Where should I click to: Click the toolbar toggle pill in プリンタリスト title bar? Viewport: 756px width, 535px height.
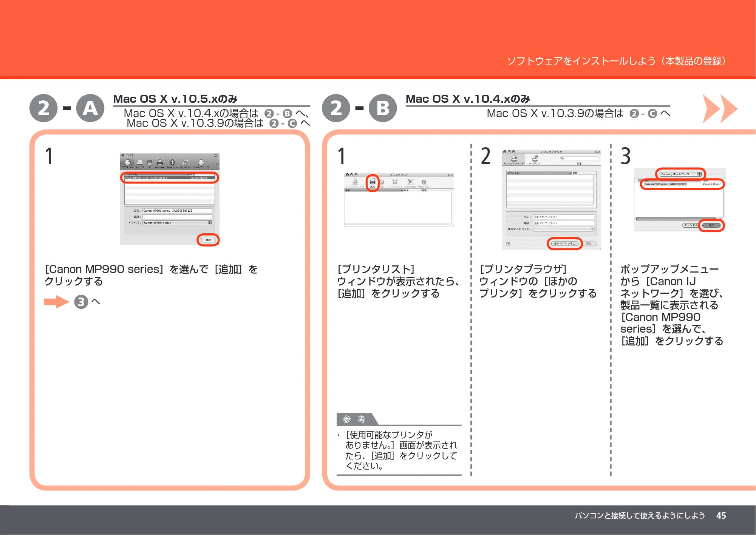click(450, 175)
